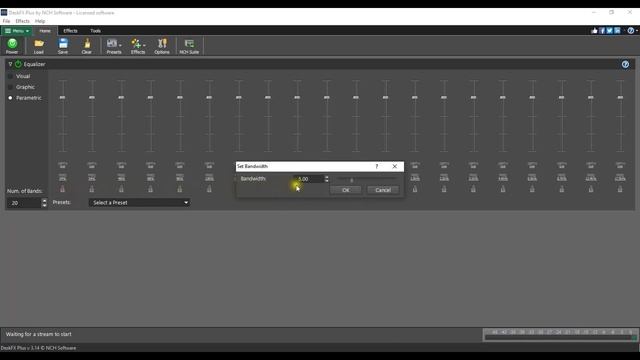Increase Num. of Bands with up arrow
The width and height of the screenshot is (640, 360).
click(x=44, y=200)
